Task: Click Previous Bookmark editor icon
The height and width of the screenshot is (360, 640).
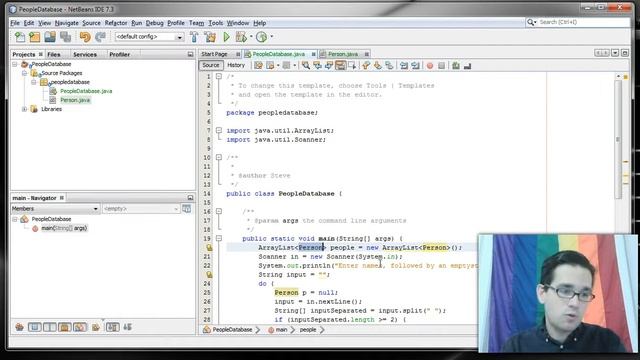Action: 366,66
